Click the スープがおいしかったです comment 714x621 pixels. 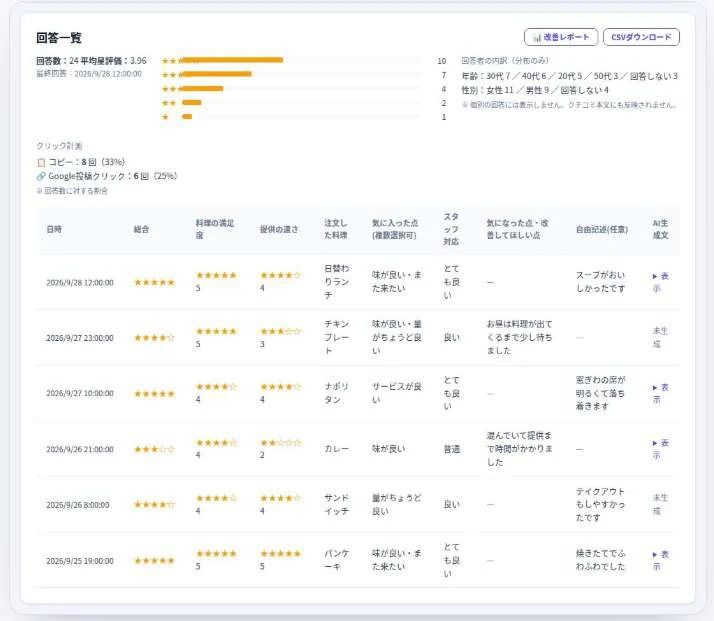coord(601,282)
